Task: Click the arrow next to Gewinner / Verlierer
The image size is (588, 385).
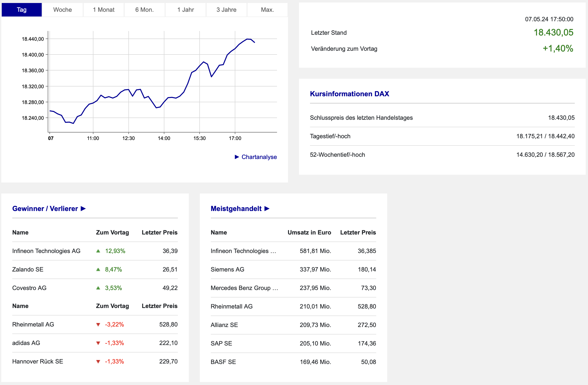Action: click(x=83, y=209)
